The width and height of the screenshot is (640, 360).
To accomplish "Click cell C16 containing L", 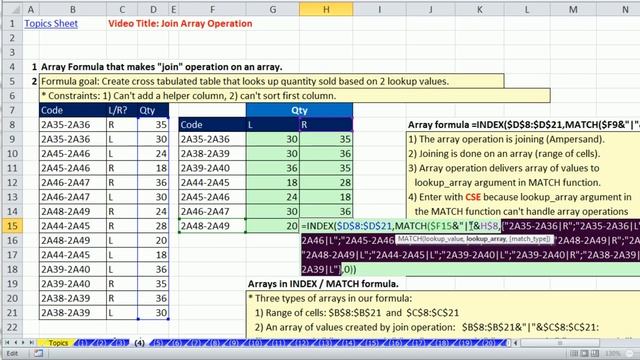I will pos(122,240).
